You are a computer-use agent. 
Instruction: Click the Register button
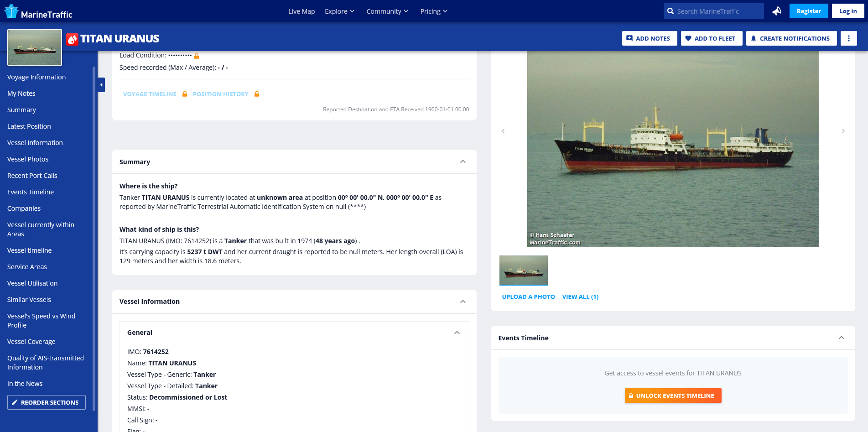(809, 11)
